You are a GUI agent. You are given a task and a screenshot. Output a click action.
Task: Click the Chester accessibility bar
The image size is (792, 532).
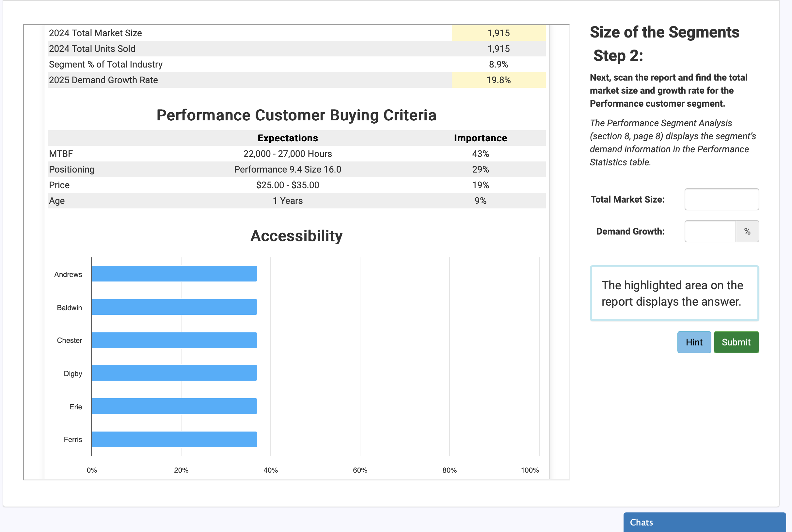[x=174, y=340]
